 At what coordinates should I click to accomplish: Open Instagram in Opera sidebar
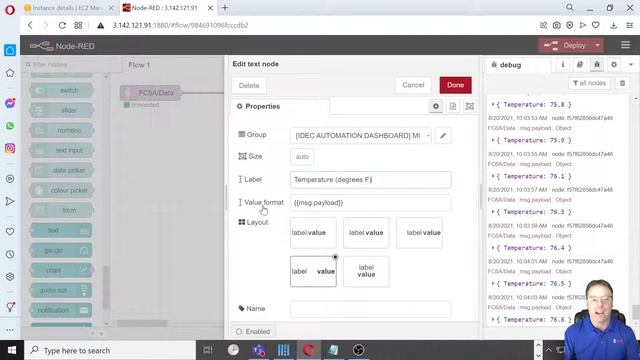[10, 148]
